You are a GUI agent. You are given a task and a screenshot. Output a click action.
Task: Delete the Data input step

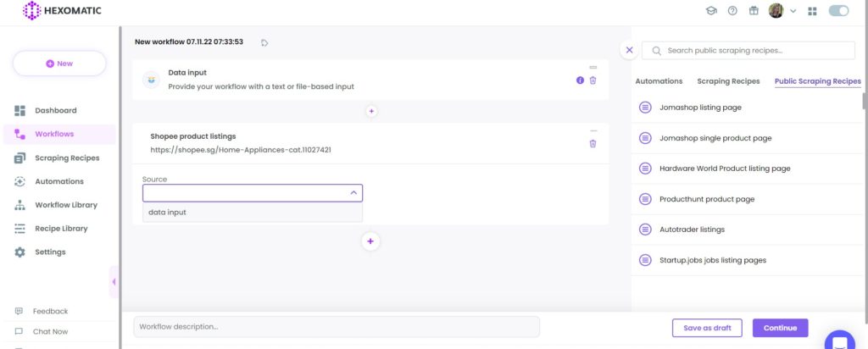coord(593,80)
